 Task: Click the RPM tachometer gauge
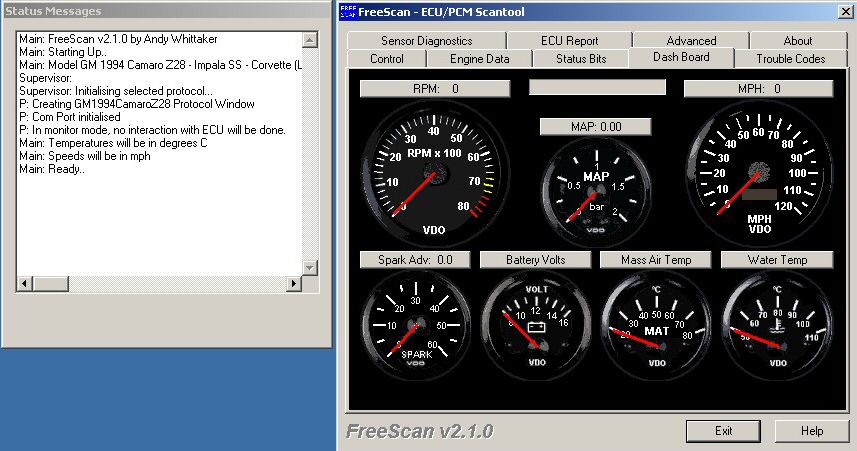435,174
